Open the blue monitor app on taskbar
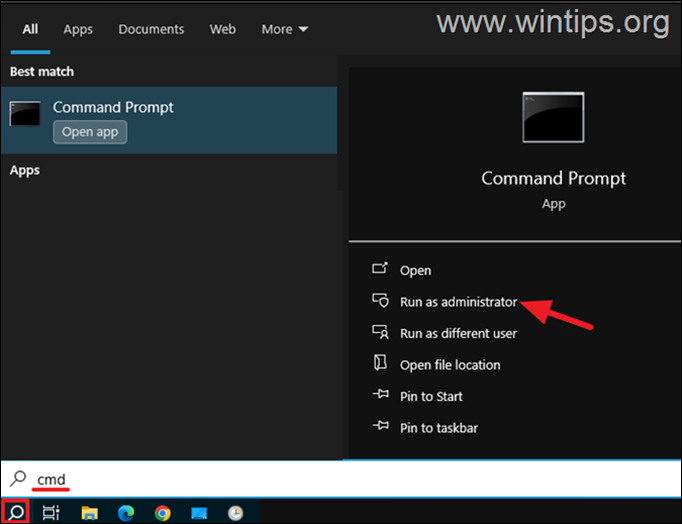This screenshot has width=682, height=524. click(199, 513)
